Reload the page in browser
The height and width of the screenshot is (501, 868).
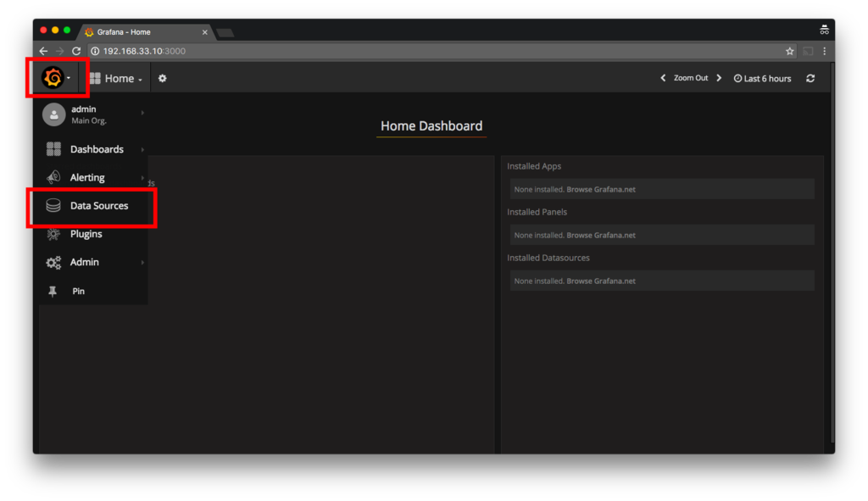tap(76, 51)
